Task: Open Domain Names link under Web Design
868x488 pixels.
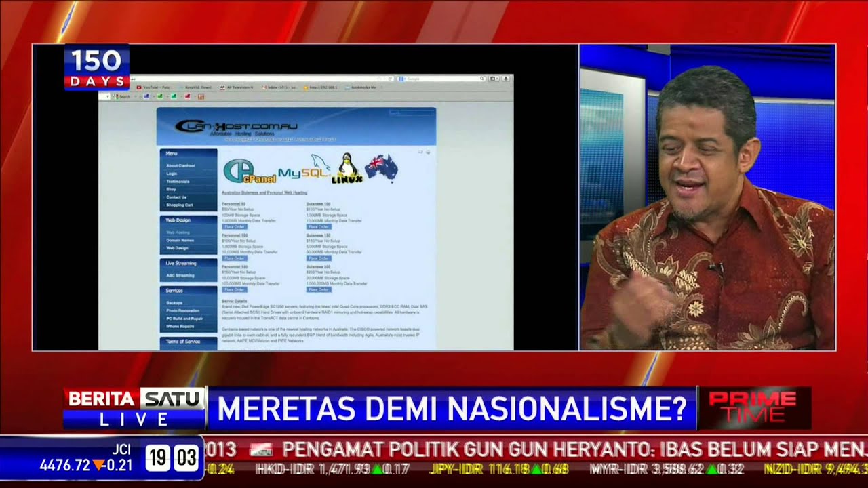Action: coord(180,240)
